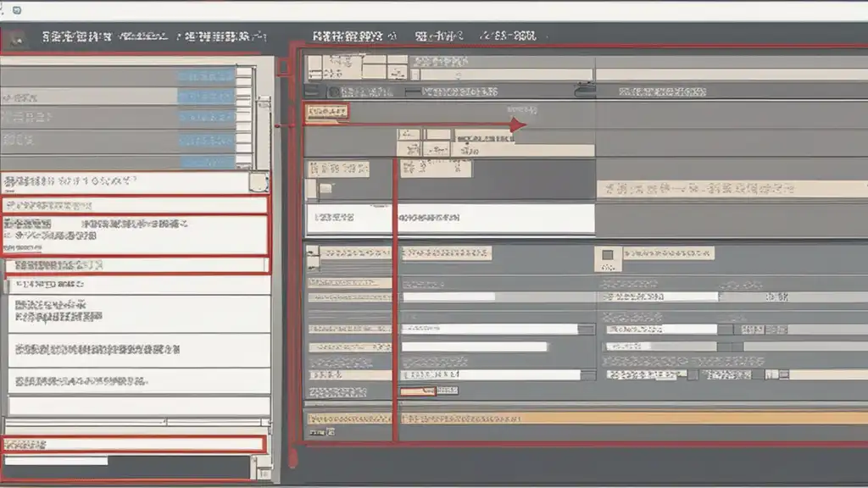The width and height of the screenshot is (868, 488).
Task: Click the square button ending the left panel's search field
Action: pos(258,182)
